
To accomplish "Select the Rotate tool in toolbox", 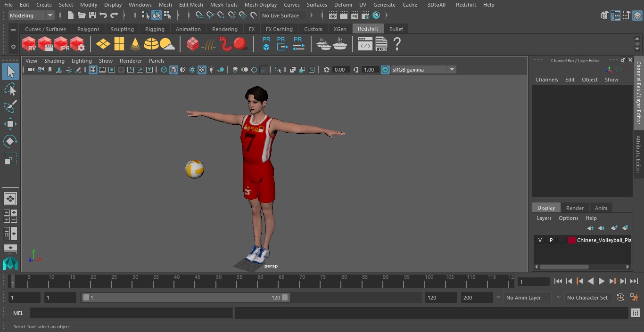I will [x=10, y=141].
